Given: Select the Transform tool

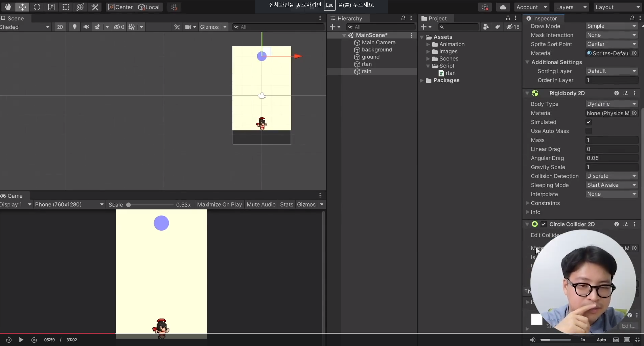Looking at the screenshot, I should 80,7.
